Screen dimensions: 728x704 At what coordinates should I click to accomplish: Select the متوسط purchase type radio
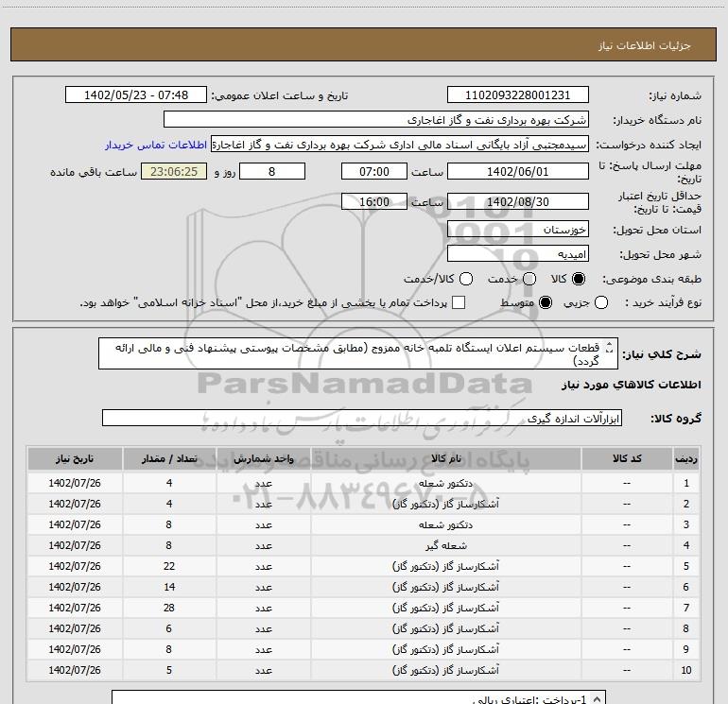pyautogui.click(x=546, y=302)
